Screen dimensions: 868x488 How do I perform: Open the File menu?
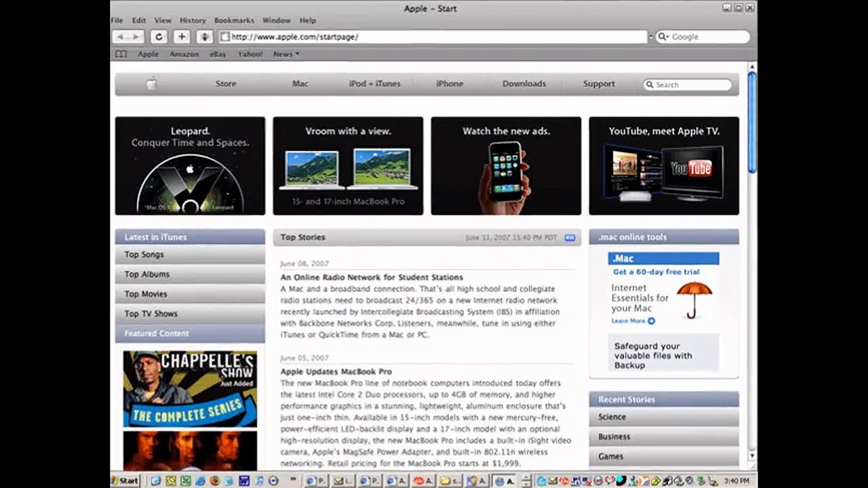point(117,21)
